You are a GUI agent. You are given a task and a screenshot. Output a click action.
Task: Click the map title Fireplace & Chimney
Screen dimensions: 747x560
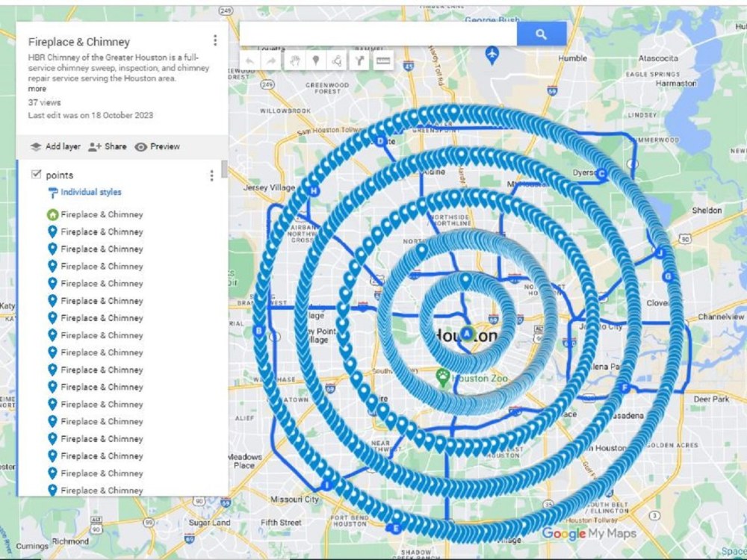[79, 42]
